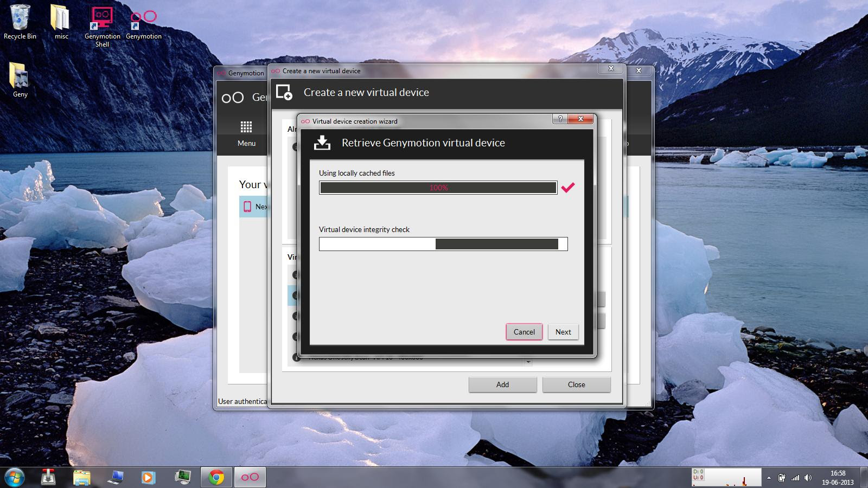868x488 pixels.
Task: Click the network speed meter in taskbar
Action: coord(726,477)
